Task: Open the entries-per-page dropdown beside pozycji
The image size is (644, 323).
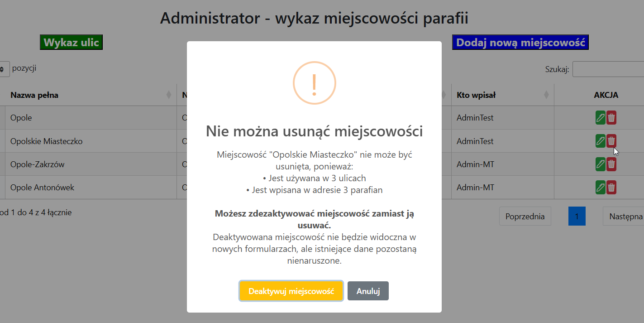Action: 4,68
